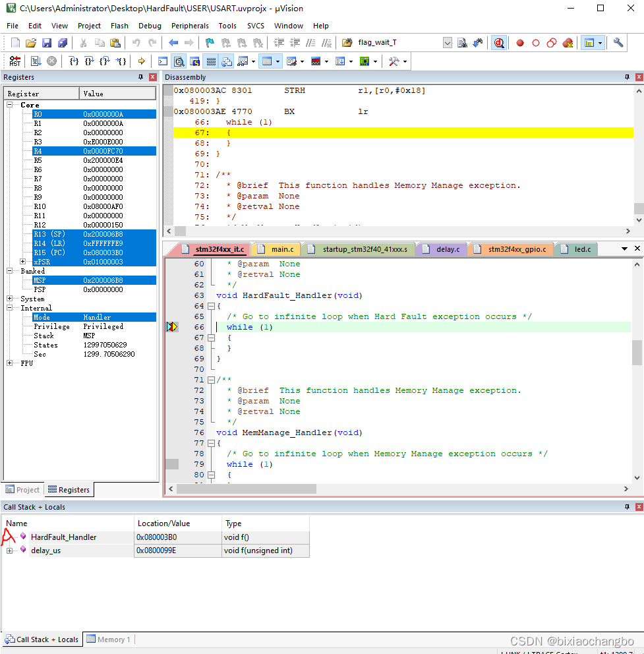Expand the delay_us call stack entry

click(10, 550)
